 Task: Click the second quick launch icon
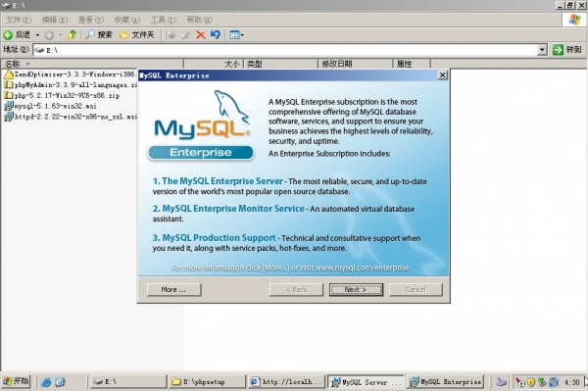point(60,382)
